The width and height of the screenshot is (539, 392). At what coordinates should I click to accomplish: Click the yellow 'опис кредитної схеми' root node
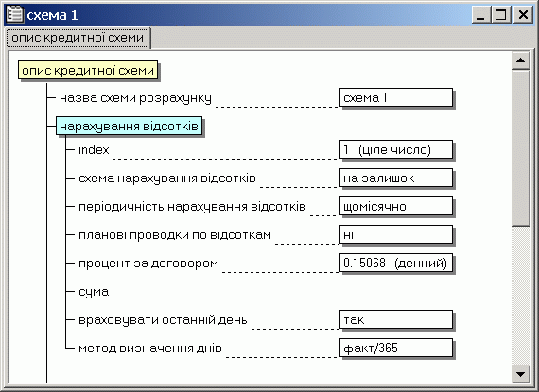pyautogui.click(x=88, y=70)
